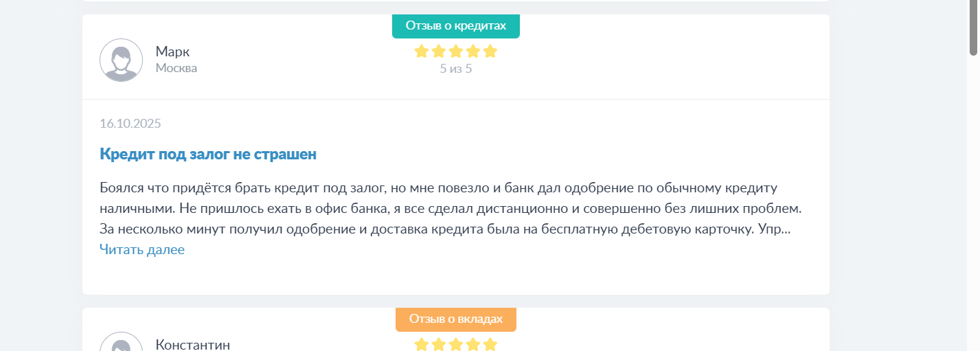980x351 pixels.
Task: Click the reviewer name "Константин"
Action: [193, 344]
